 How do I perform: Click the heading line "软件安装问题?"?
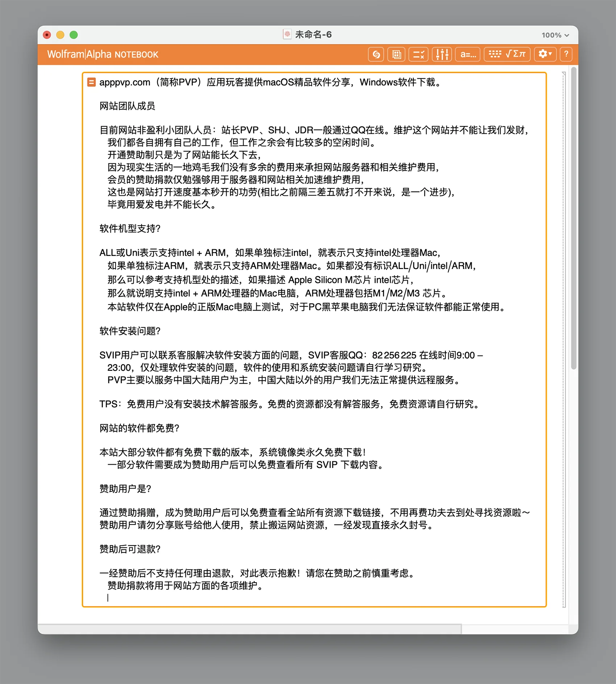click(x=130, y=331)
